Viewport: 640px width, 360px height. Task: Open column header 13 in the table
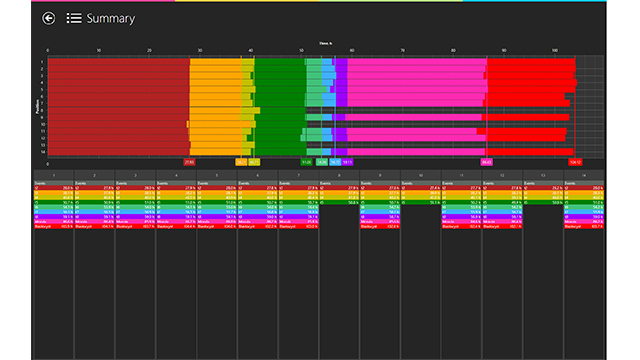point(543,175)
